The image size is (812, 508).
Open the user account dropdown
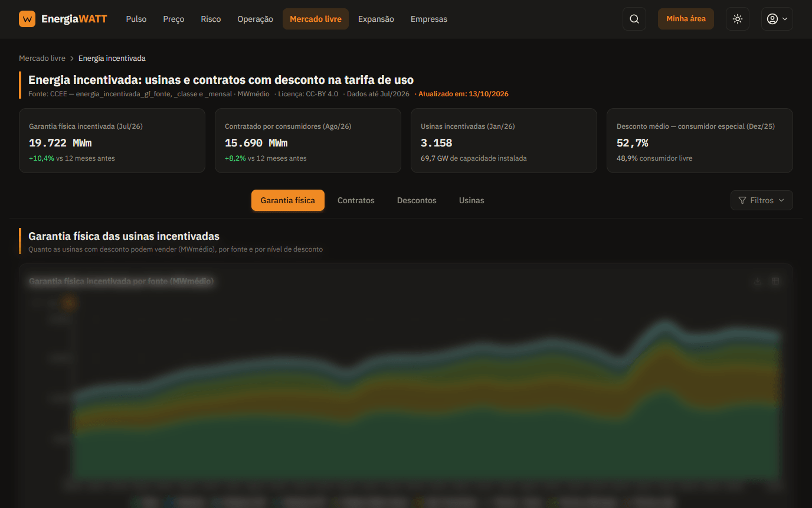pos(777,19)
